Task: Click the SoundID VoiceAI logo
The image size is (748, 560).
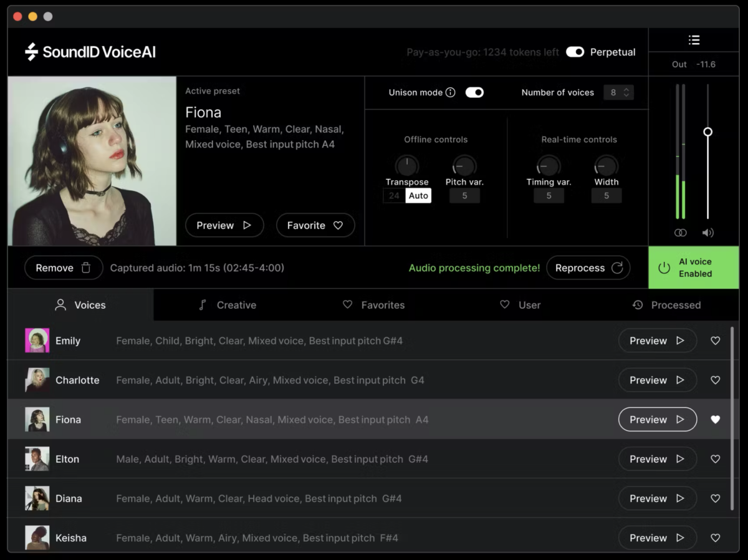Action: click(90, 52)
